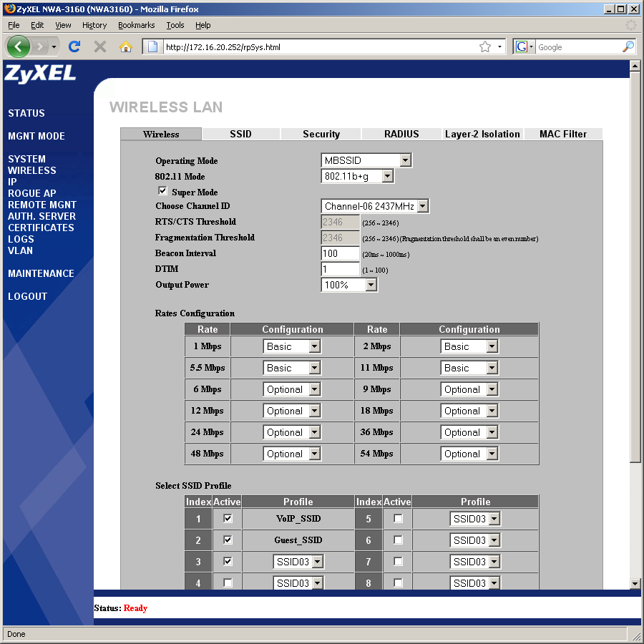Click the ZyXEL logo

pos(40,74)
